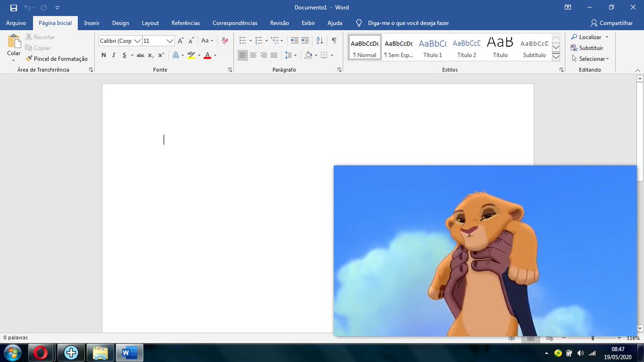Click the multilevel list icon

point(275,41)
